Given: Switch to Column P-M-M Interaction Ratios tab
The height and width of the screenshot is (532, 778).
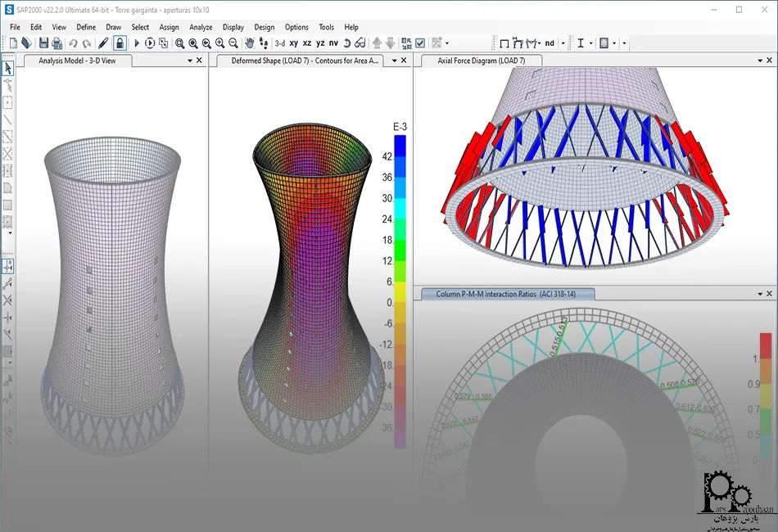Looking at the screenshot, I should [x=504, y=294].
